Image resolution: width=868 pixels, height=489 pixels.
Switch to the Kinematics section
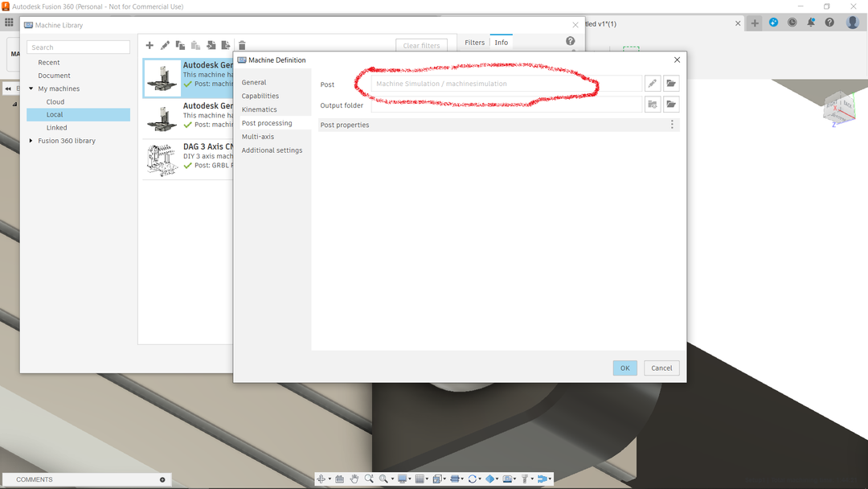pyautogui.click(x=259, y=109)
